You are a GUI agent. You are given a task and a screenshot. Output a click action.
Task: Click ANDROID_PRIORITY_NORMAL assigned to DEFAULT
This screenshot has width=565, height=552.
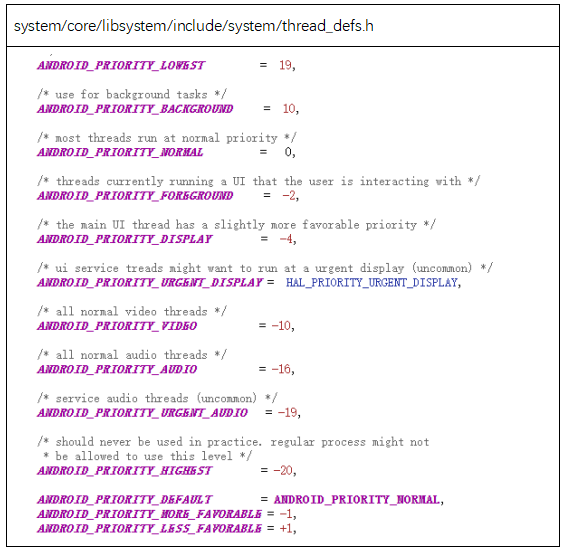tap(357, 499)
